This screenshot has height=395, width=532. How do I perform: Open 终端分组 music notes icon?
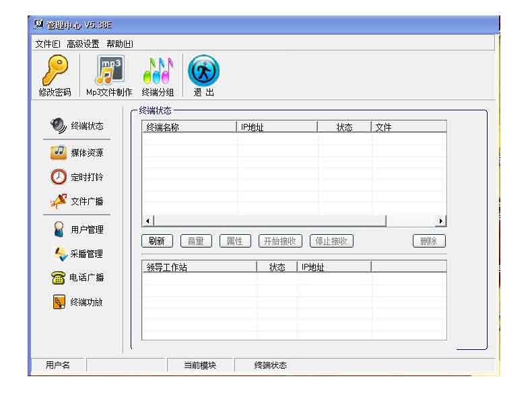click(158, 70)
